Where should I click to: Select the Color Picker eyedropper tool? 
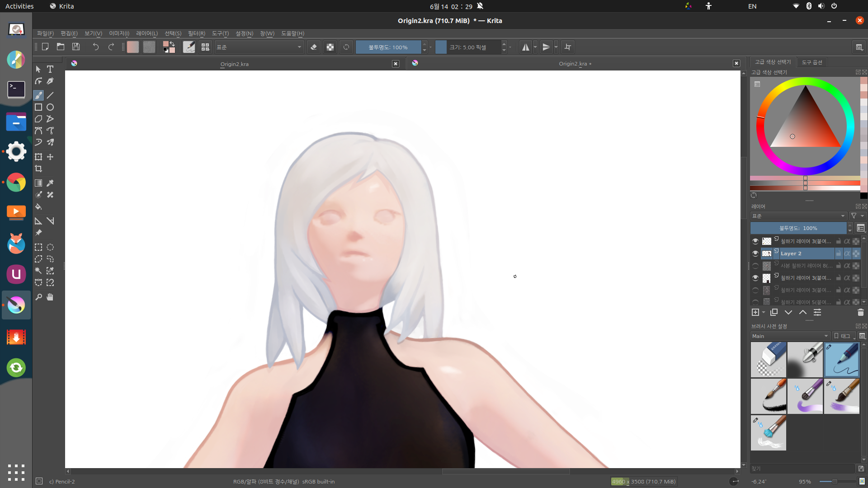click(50, 183)
